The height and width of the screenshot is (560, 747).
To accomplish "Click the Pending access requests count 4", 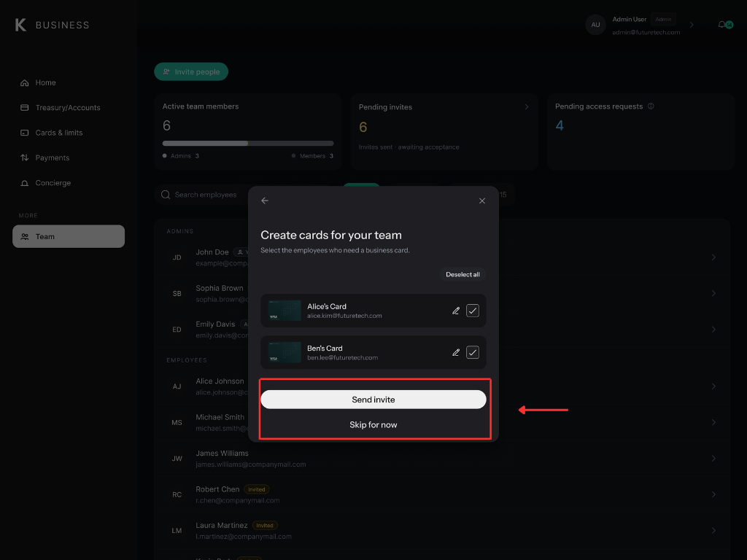I will 560,125.
